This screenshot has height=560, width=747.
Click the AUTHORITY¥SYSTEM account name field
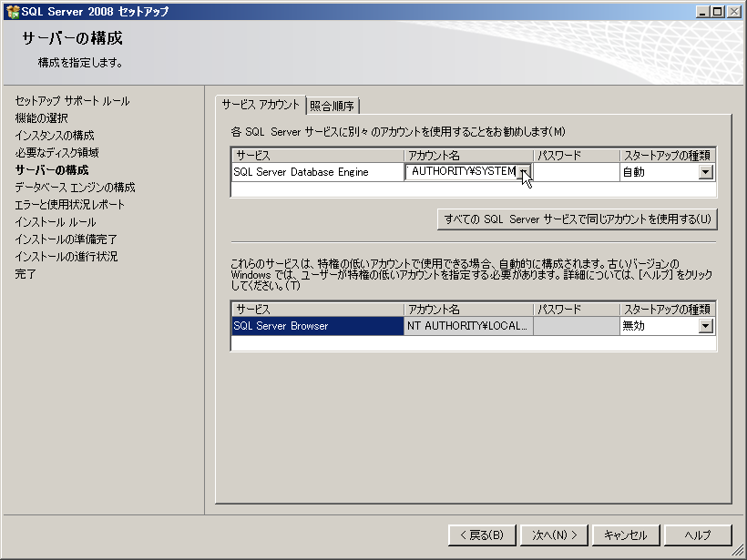[x=462, y=171]
